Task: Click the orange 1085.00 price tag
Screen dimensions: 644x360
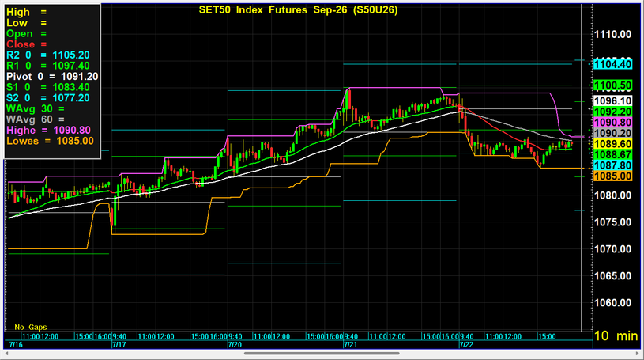Action: tap(612, 176)
